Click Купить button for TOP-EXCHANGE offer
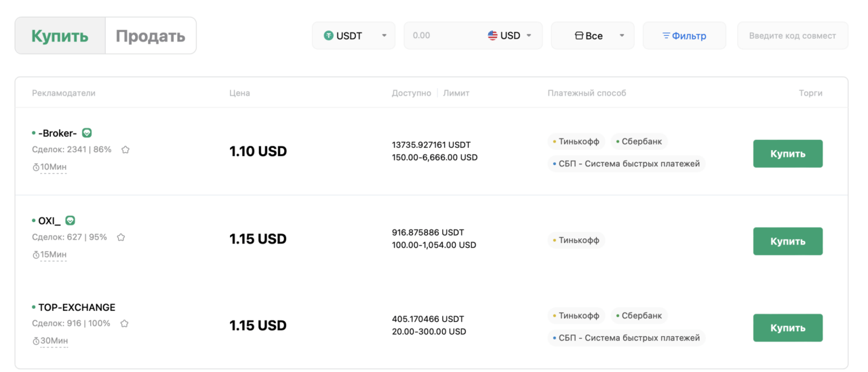Screen dimensions: 868x372 [787, 328]
